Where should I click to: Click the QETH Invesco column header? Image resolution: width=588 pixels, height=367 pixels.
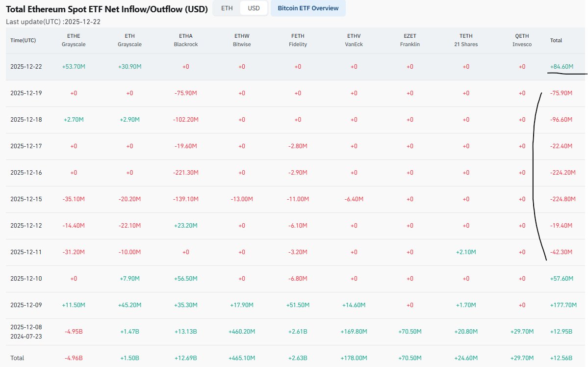(x=522, y=40)
